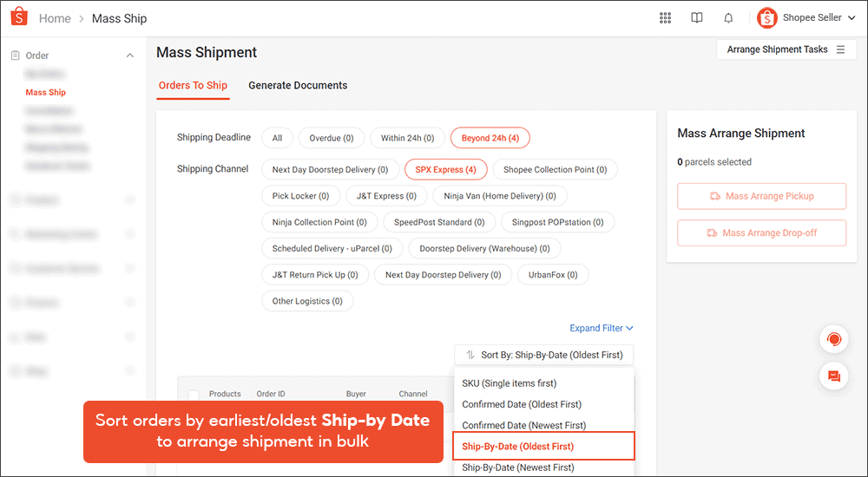Choose Ship-By-Date (Oldest First) sort

pyautogui.click(x=543, y=446)
